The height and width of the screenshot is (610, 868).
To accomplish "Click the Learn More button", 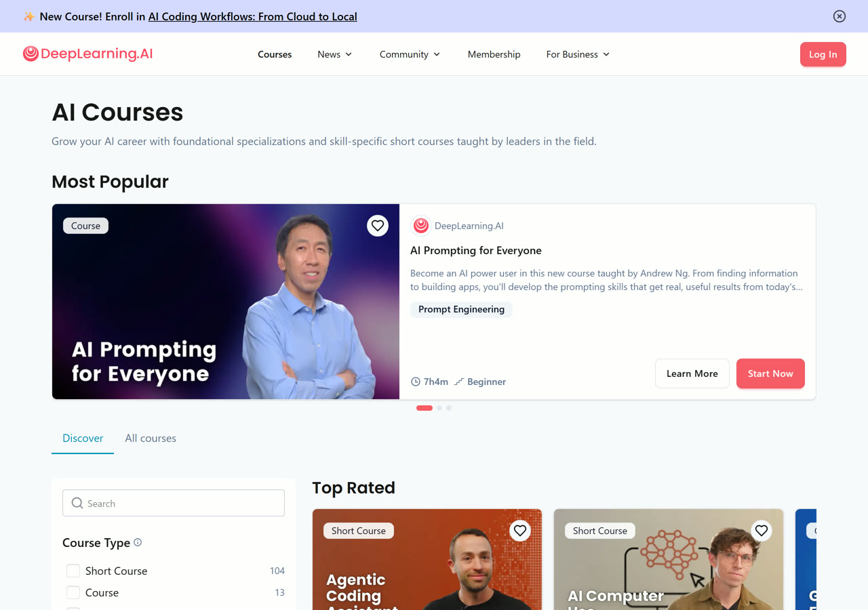I will tap(692, 373).
